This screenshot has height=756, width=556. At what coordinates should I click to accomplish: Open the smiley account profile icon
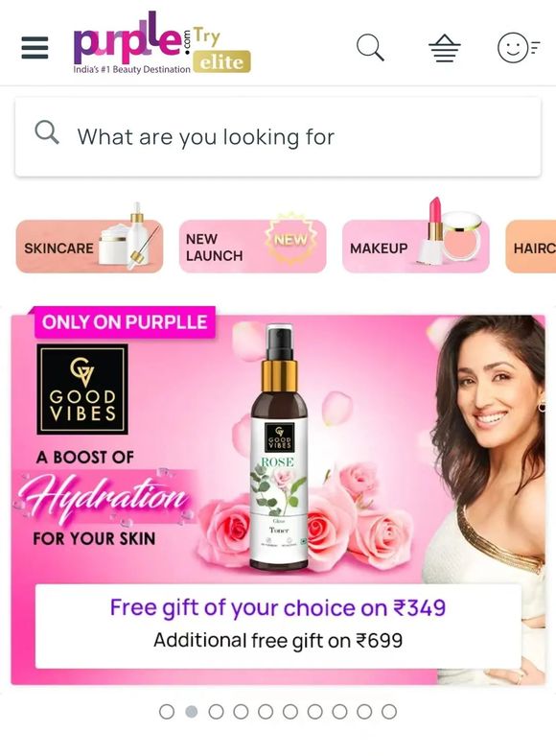[519, 48]
